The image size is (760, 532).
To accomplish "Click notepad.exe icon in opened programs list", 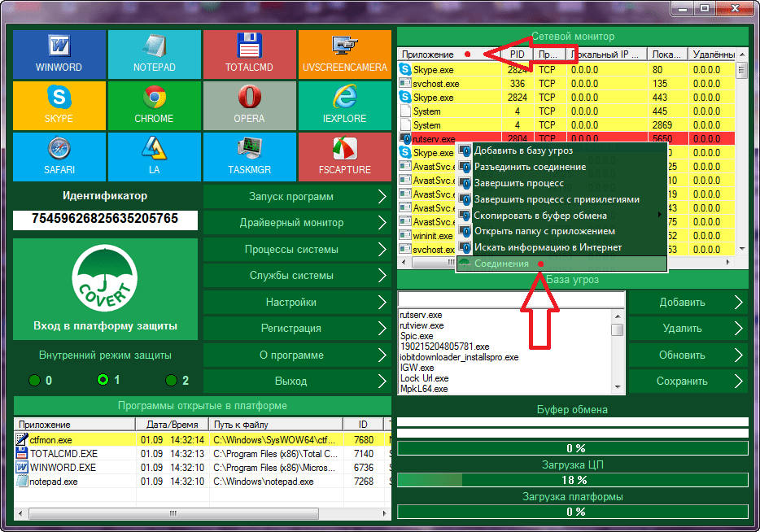I will pyautogui.click(x=22, y=481).
